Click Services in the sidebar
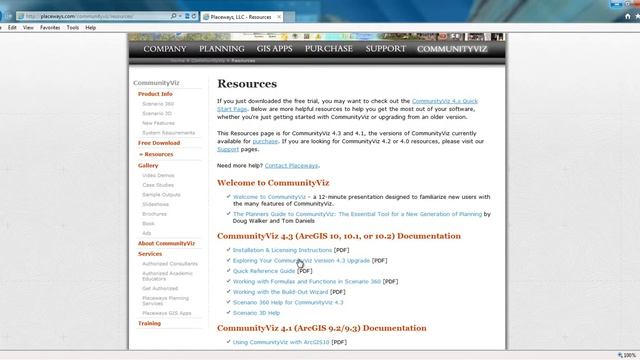 click(x=150, y=254)
